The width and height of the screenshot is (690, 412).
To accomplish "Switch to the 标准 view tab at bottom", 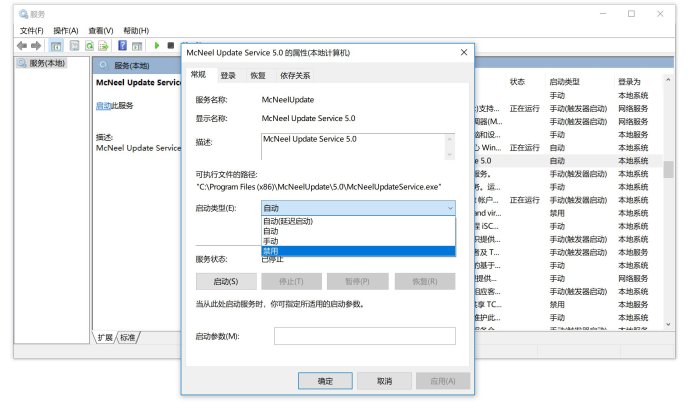I will pyautogui.click(x=128, y=338).
